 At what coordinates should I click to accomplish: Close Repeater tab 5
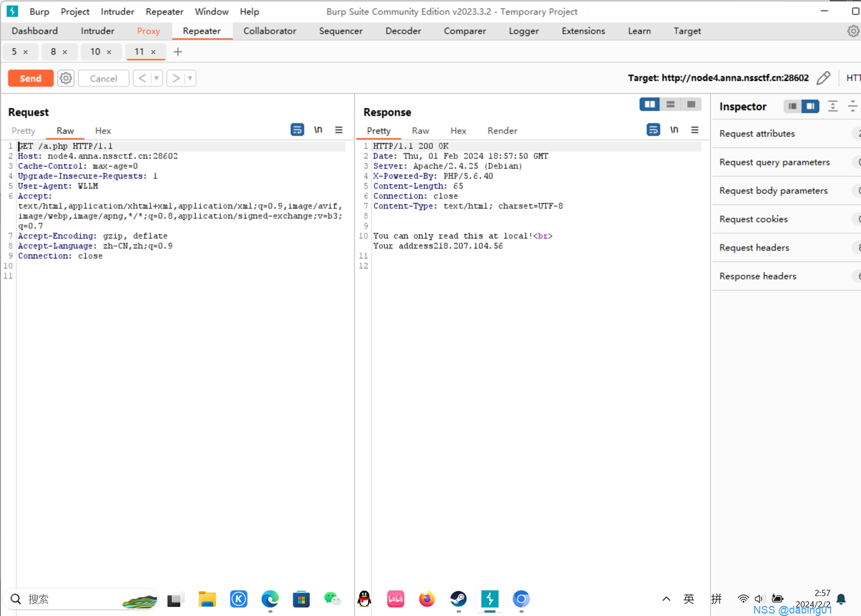coord(26,52)
